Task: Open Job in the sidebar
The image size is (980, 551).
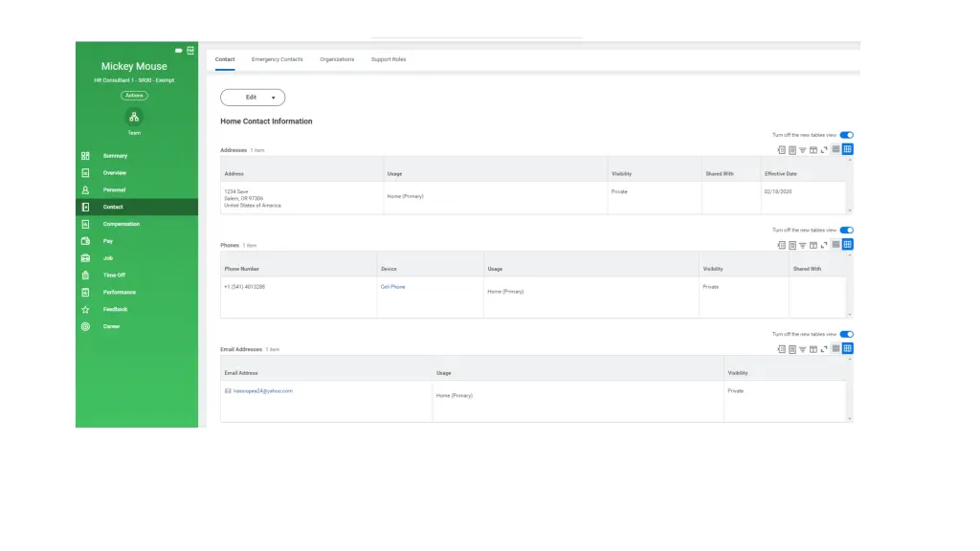Action: pyautogui.click(x=137, y=258)
